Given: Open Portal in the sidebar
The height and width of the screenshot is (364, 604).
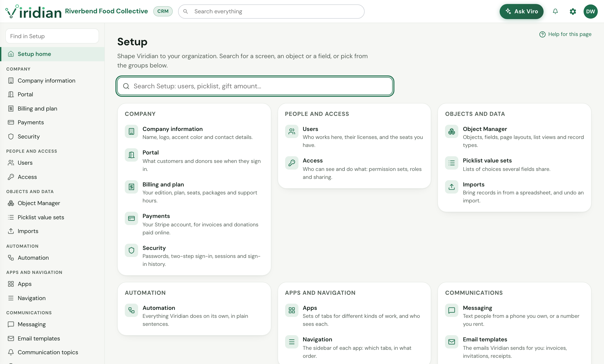Looking at the screenshot, I should pos(52,94).
